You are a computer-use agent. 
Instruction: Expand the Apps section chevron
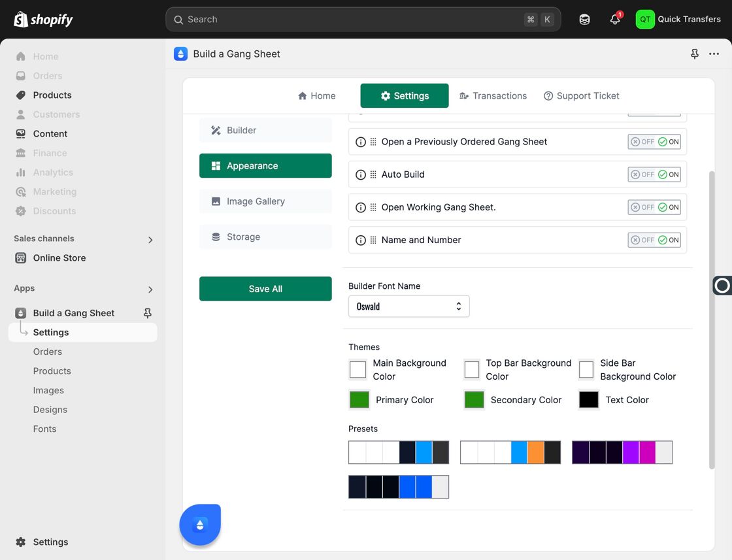150,289
